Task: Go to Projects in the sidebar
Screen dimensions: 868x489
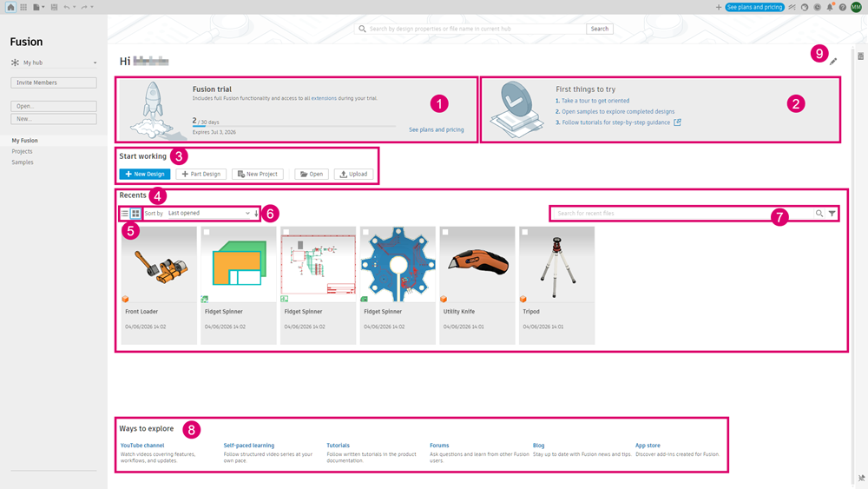Action: (23, 151)
